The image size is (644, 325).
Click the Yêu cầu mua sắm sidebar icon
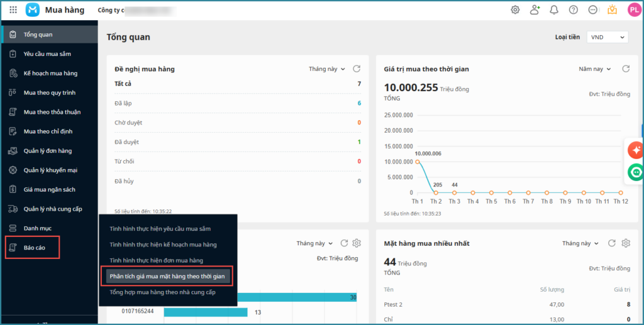pos(13,54)
